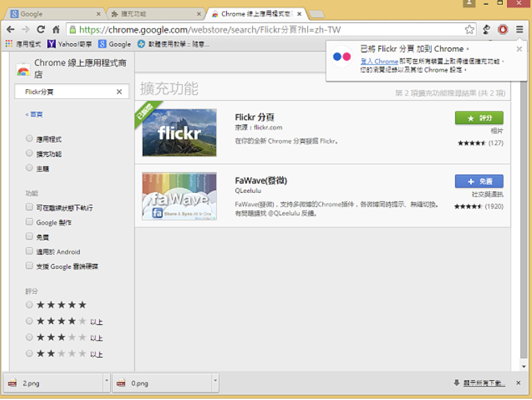Viewport: 532px width, 400px height.
Task: Close the Chrome Web Store tab
Action: 299,14
